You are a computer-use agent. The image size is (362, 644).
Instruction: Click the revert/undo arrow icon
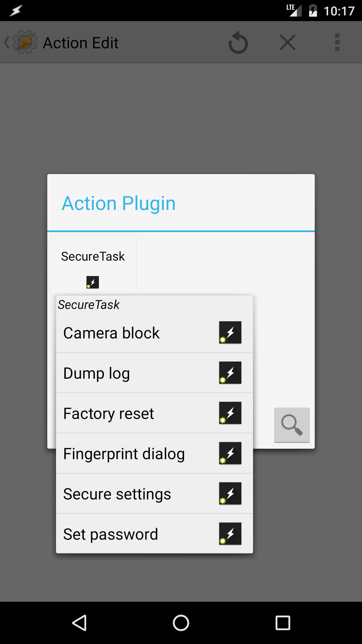pos(238,43)
